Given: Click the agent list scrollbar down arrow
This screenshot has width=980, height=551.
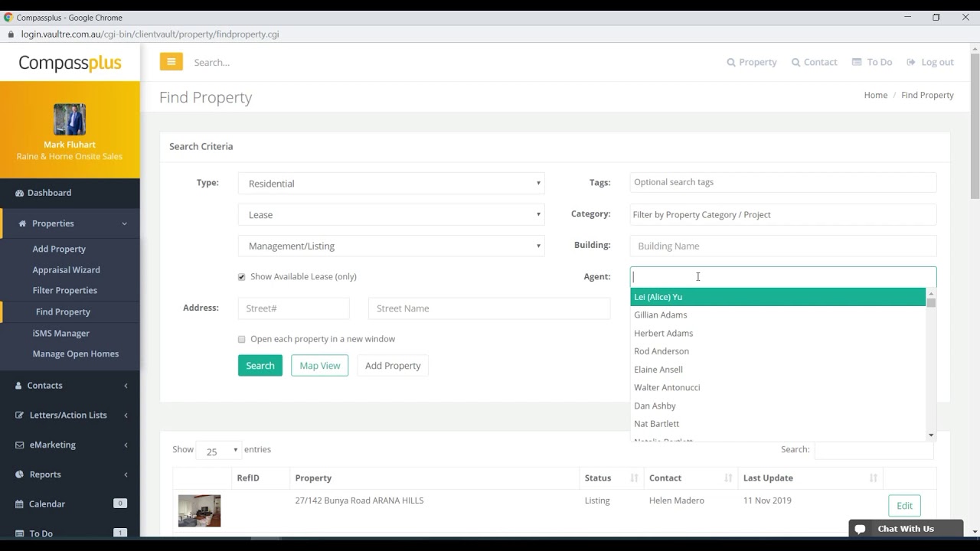Looking at the screenshot, I should pyautogui.click(x=931, y=435).
